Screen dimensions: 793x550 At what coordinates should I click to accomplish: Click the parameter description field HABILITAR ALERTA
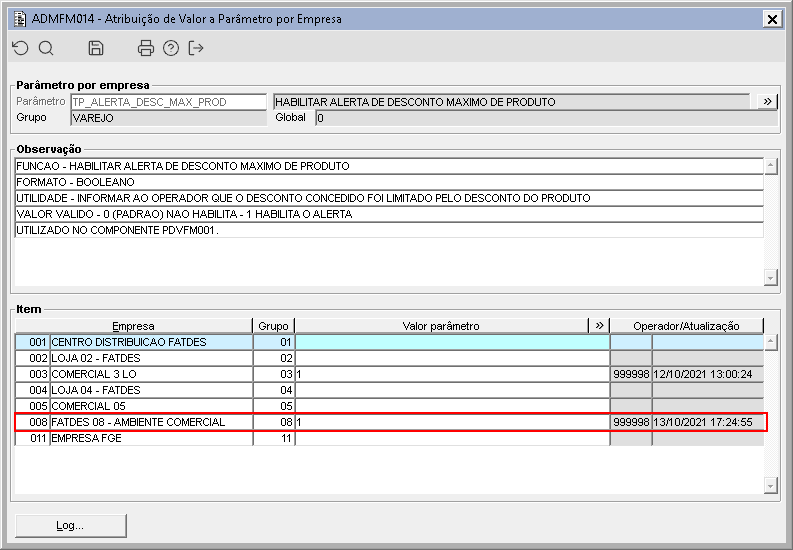click(x=512, y=102)
